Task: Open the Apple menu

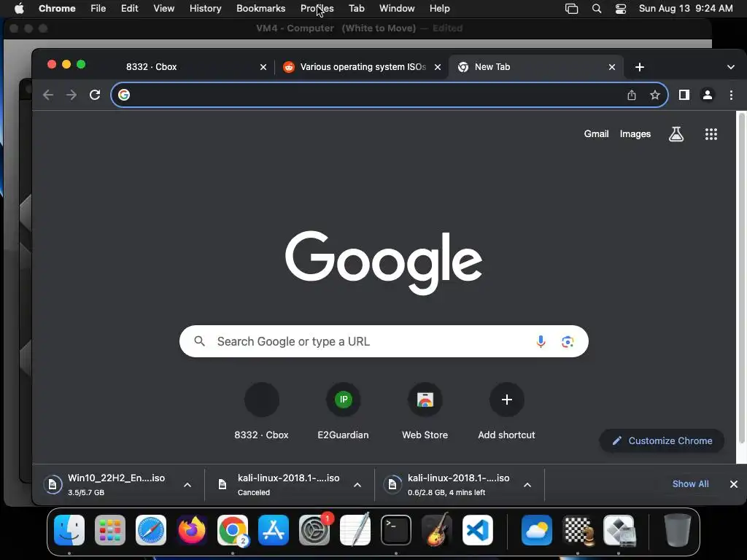Action: click(x=19, y=8)
